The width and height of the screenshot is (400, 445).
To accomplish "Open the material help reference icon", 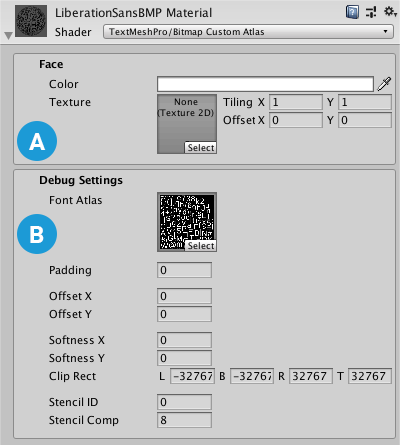I will coord(352,12).
